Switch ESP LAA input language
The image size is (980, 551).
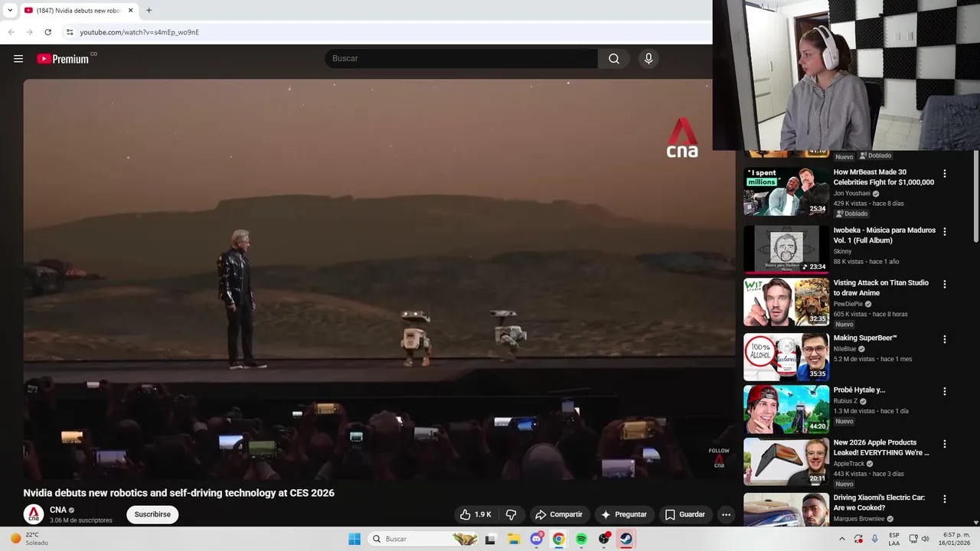[x=894, y=539]
